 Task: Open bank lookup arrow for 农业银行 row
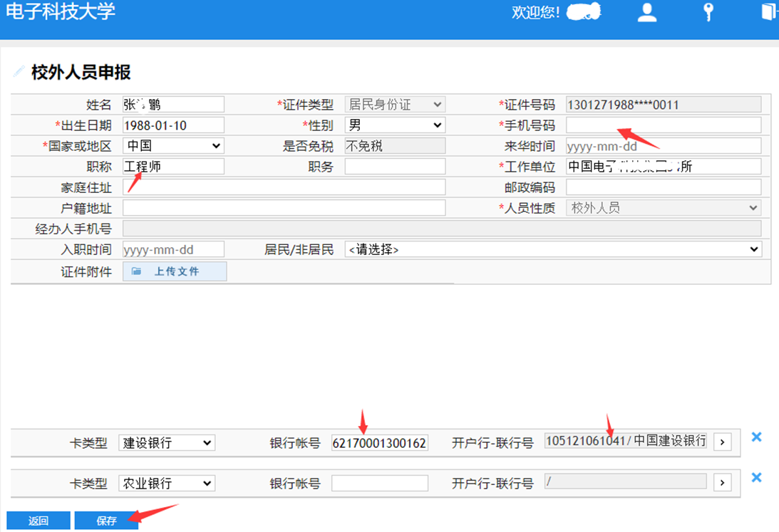[x=723, y=483]
